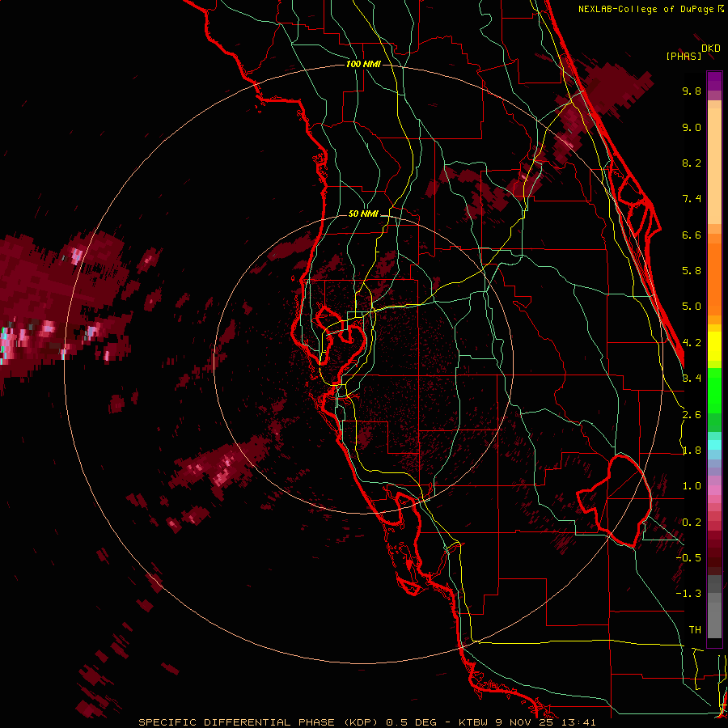728x728 pixels.
Task: Click the KTBW 9 NOV 25 13:41 timestamp
Action: point(527,722)
